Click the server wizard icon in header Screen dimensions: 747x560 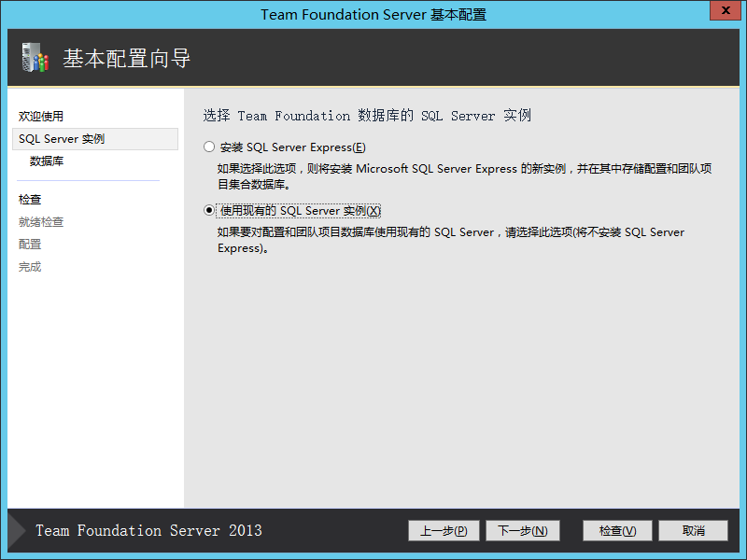tap(35, 58)
